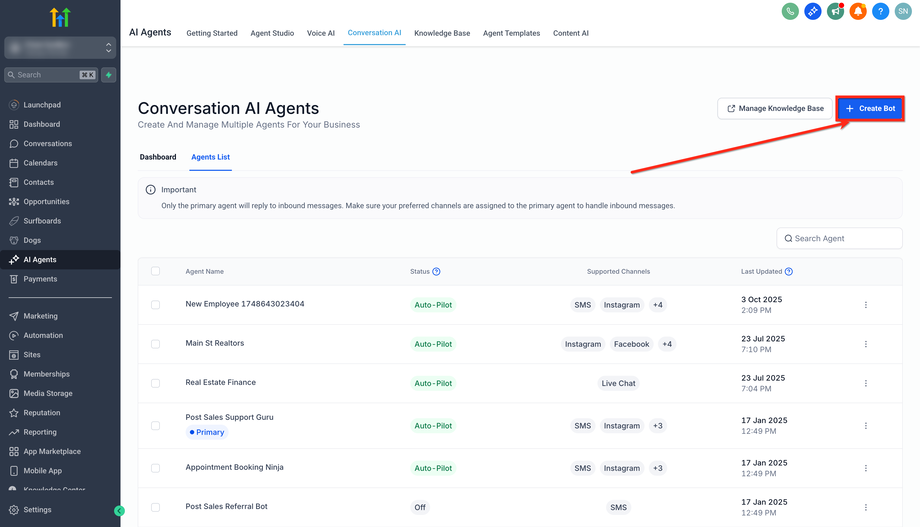Switch to the Dashboard sub-tab
Image resolution: width=920 pixels, height=527 pixels.
tap(158, 157)
